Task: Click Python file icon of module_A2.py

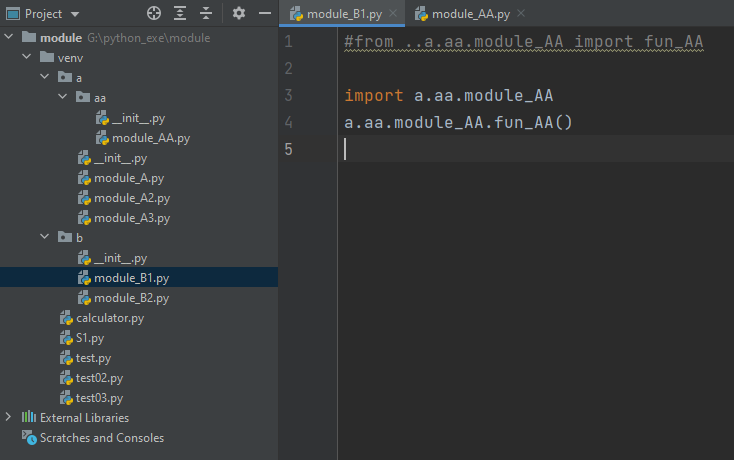Action: tap(84, 198)
